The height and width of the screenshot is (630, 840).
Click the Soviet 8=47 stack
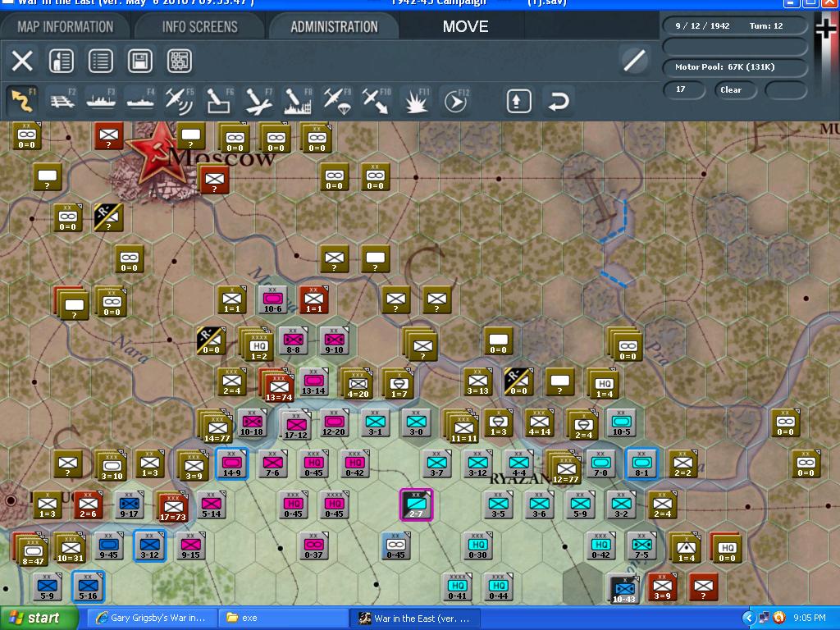[31, 549]
